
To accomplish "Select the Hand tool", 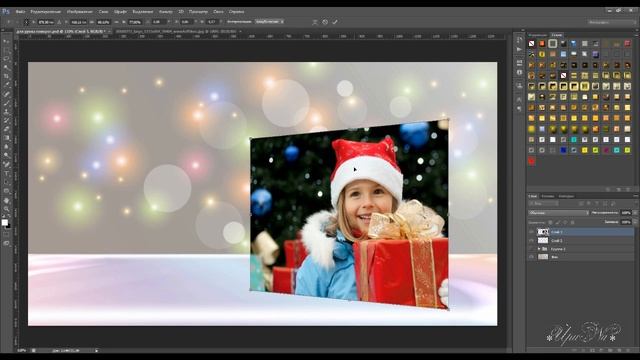I will 6,200.
